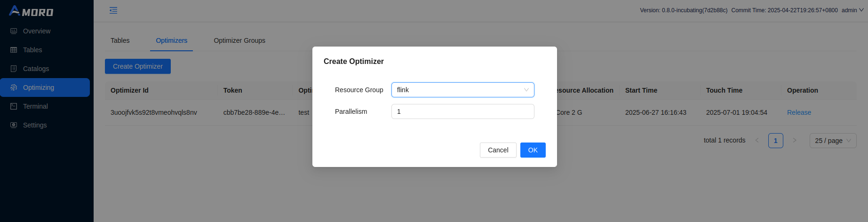Switch to the Tables tab
Screen dimensions: 868x222
click(x=120, y=40)
